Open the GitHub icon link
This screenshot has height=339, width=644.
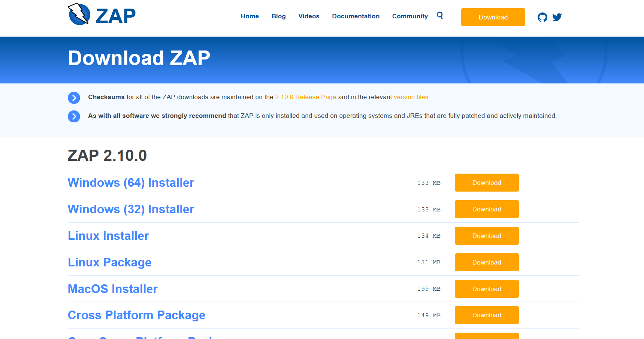point(542,17)
